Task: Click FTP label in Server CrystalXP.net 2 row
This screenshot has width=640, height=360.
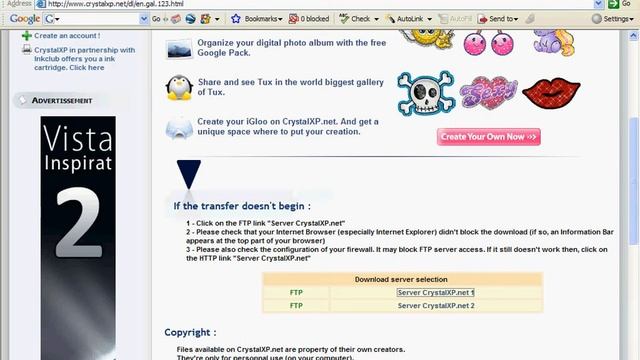Action: point(296,306)
